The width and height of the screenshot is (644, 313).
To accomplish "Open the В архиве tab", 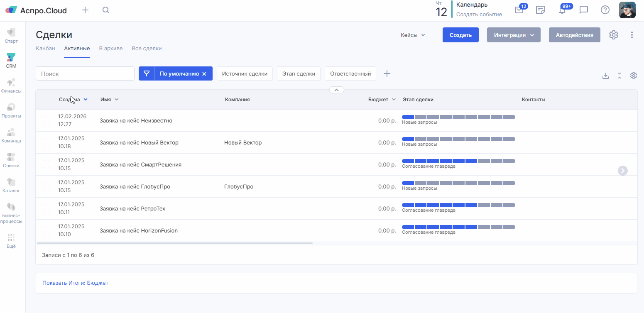I will tap(110, 49).
